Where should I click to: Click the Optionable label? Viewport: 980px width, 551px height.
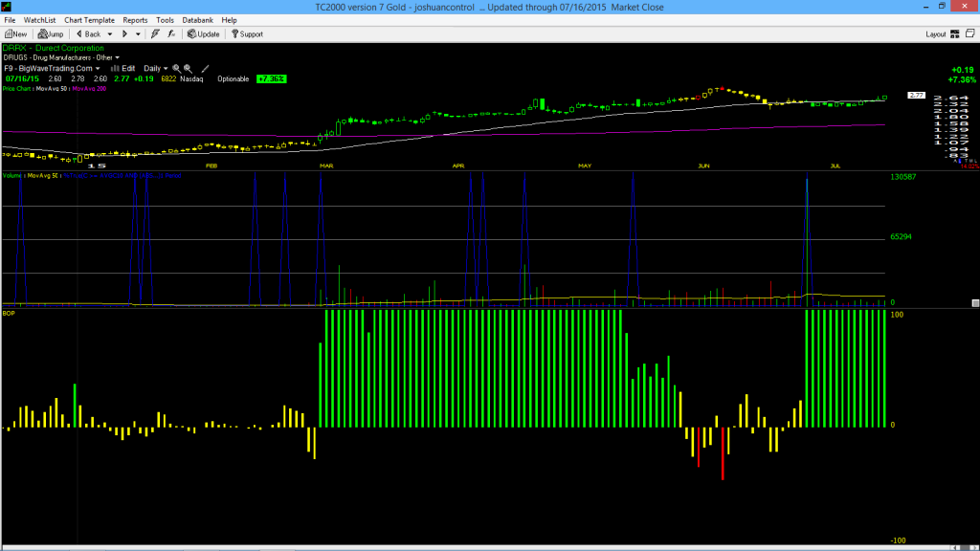234,79
